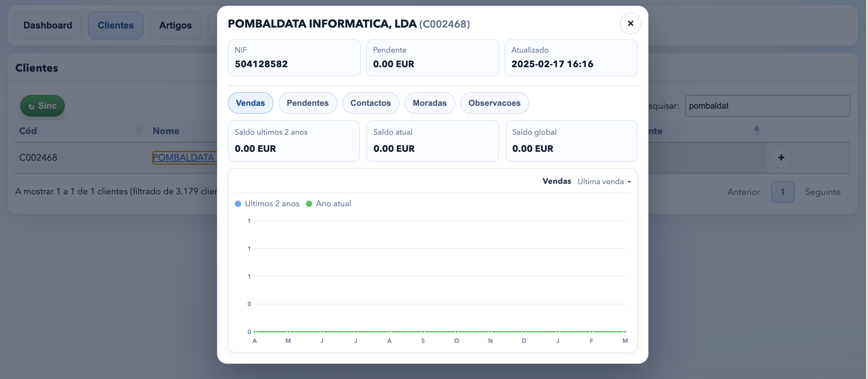The height and width of the screenshot is (379, 868).
Task: Select the Vendas tab in the client popup
Action: (250, 103)
